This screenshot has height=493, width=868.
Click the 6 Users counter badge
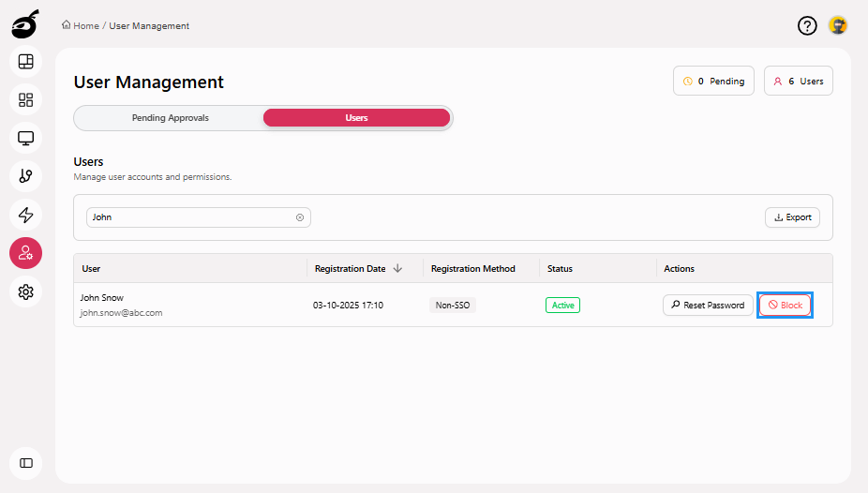(799, 81)
